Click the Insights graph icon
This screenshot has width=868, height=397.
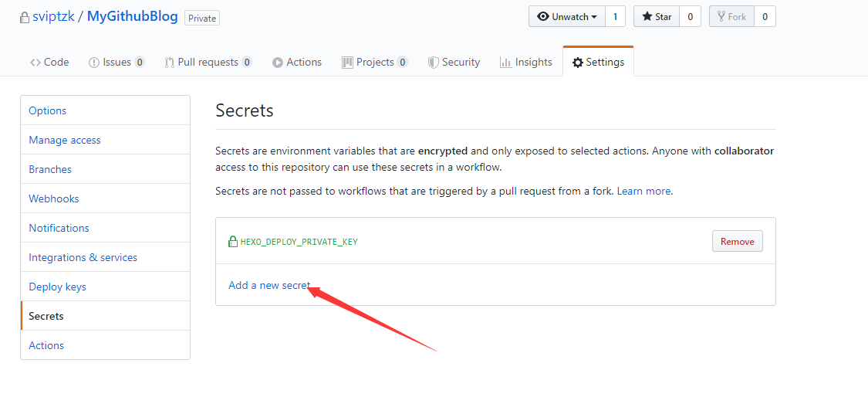[505, 62]
